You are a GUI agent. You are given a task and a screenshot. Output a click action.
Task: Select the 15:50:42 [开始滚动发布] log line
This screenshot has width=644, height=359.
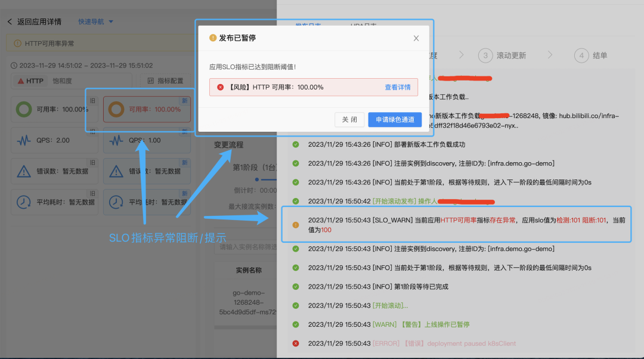point(401,202)
